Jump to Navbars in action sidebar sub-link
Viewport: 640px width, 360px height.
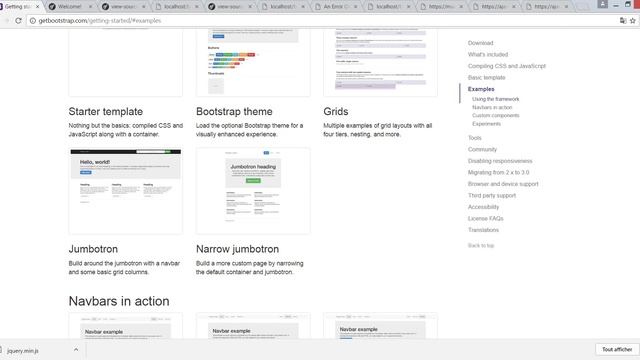492,107
